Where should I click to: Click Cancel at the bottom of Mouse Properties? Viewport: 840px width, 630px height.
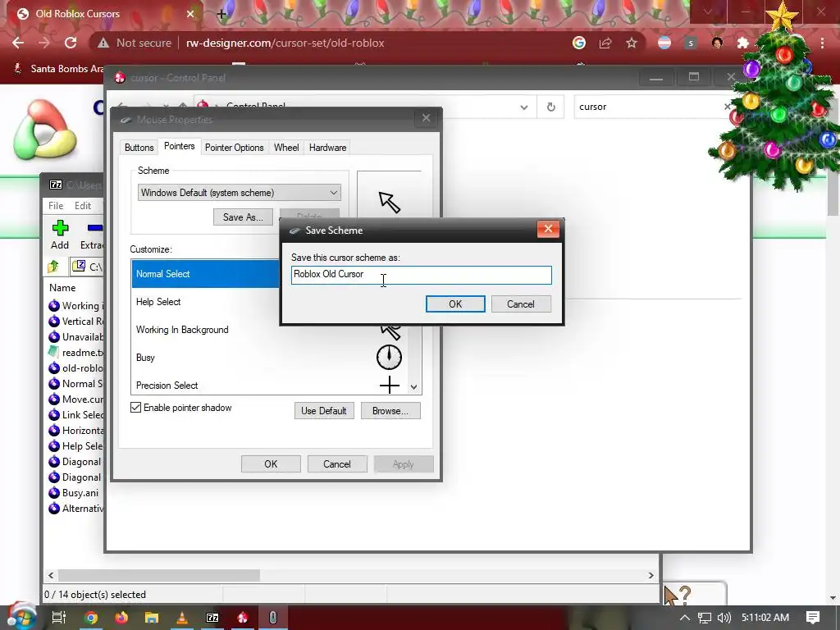click(x=337, y=464)
